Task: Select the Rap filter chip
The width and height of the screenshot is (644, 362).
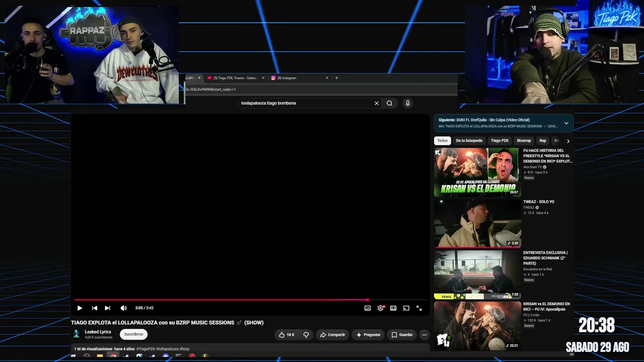Action: [x=542, y=141]
